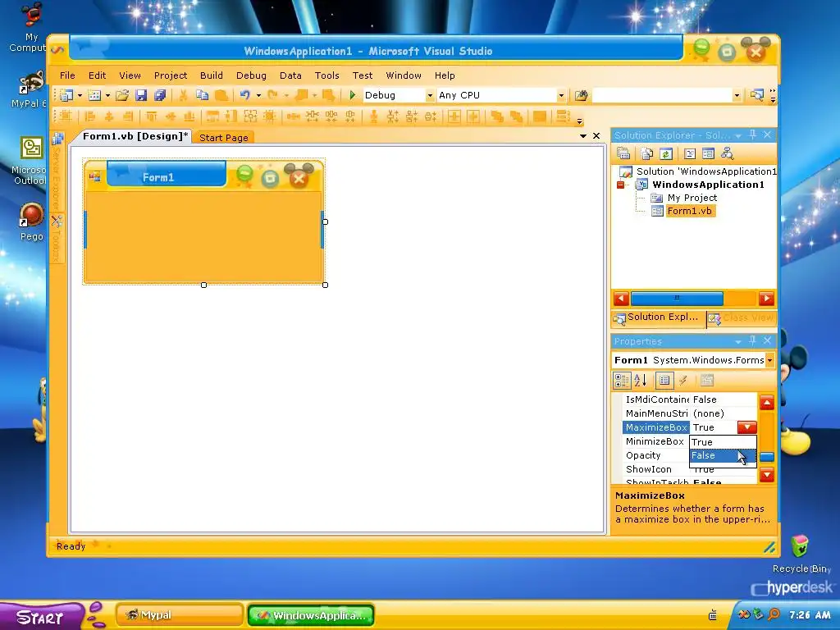Collapse the WindowsApplication1 project node

(620, 185)
